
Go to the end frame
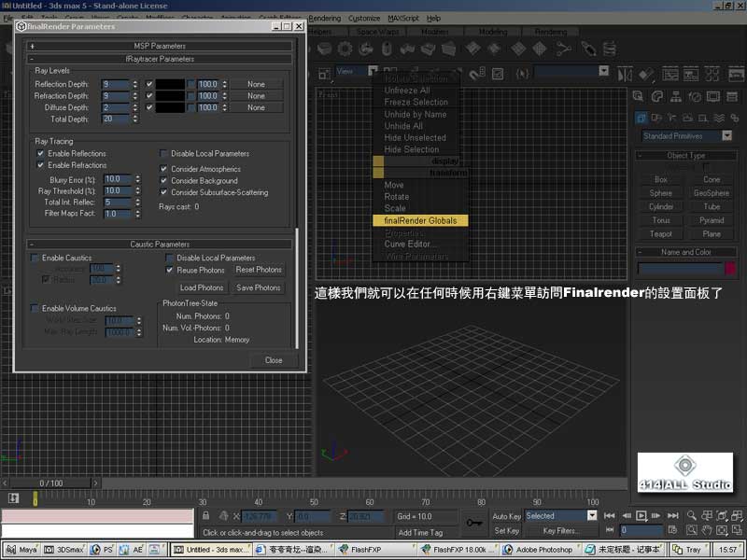click(672, 516)
